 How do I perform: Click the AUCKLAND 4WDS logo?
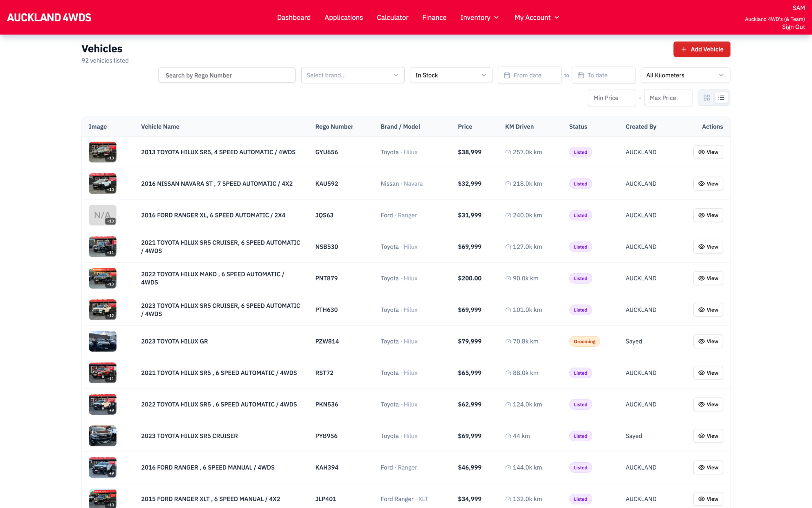click(49, 17)
